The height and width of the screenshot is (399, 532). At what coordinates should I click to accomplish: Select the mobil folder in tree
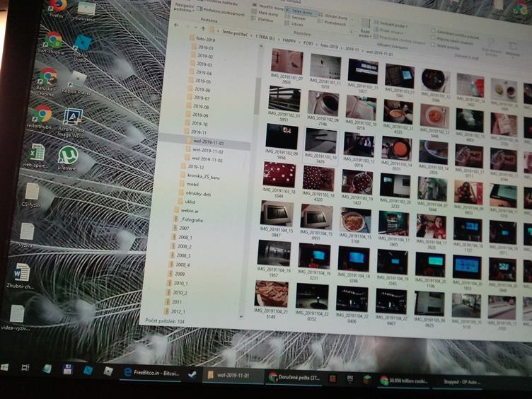pyautogui.click(x=190, y=184)
